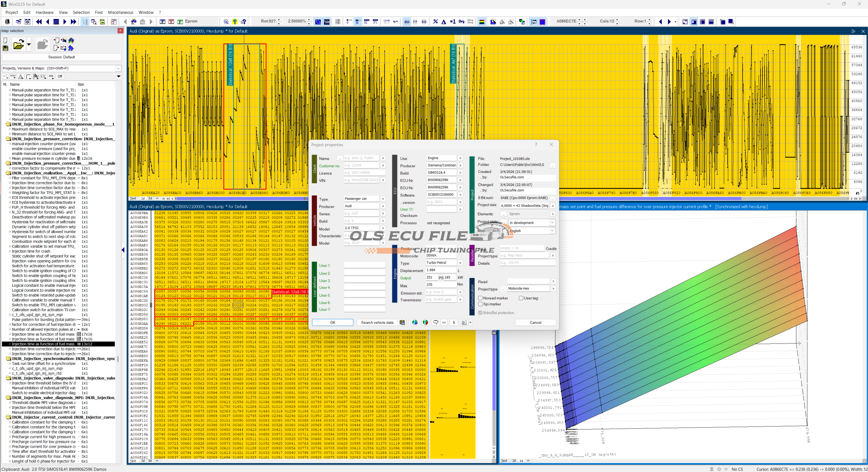Open the Project state dropdown
The width and height of the screenshot is (868, 472).
(552, 223)
